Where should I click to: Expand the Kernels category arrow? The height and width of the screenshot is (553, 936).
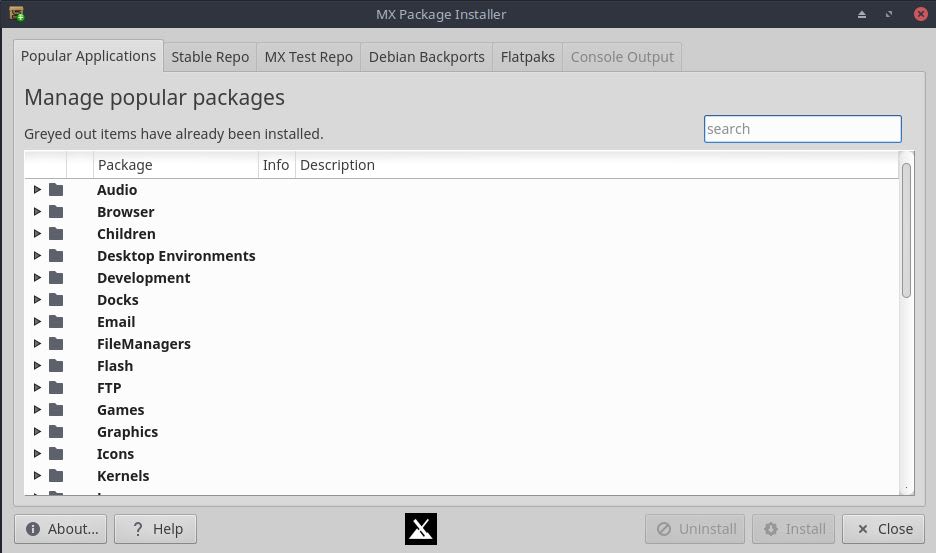click(37, 476)
